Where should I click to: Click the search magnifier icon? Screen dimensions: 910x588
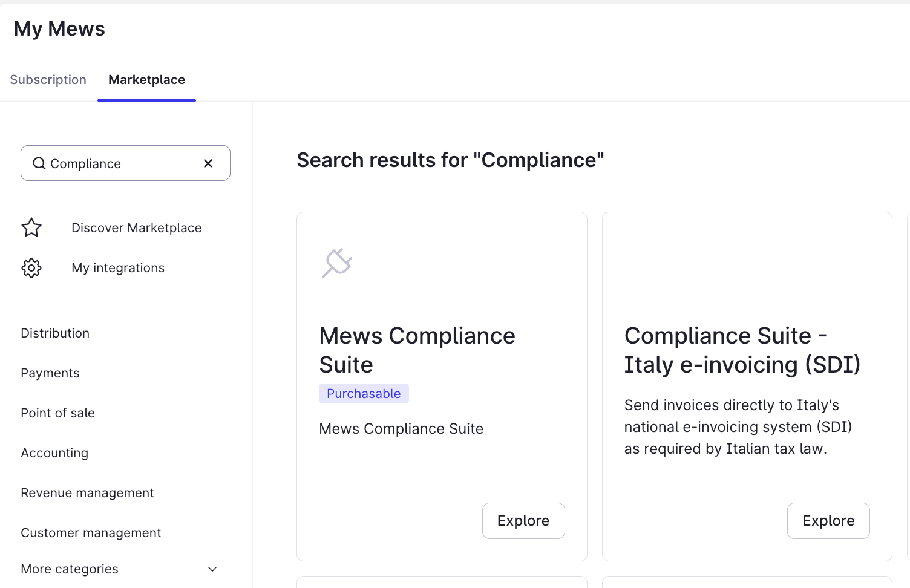click(39, 163)
